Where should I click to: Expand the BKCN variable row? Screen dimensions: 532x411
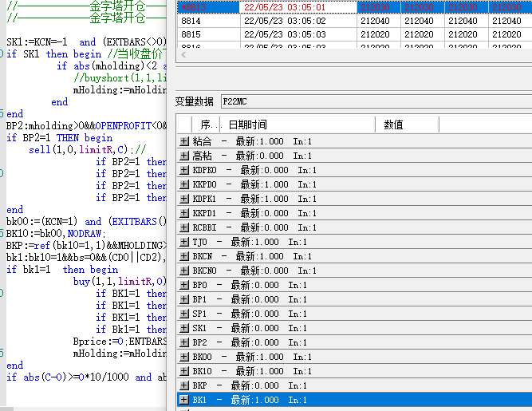click(x=184, y=256)
